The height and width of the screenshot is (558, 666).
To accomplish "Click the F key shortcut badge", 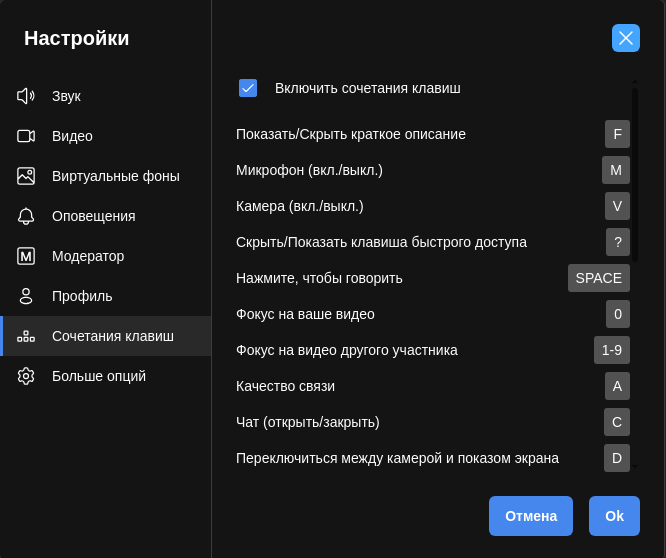I will 617,134.
